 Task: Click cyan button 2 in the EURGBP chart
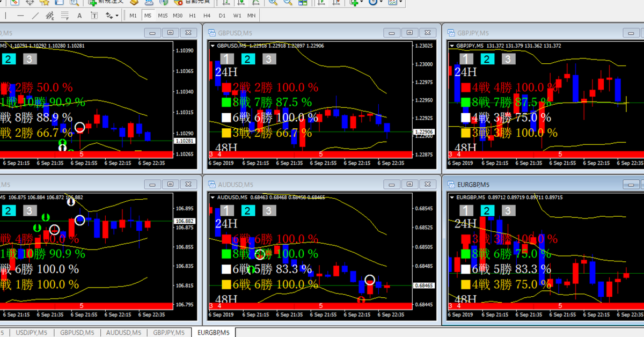tap(487, 211)
